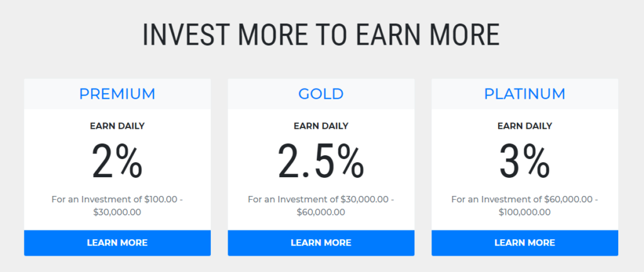Click the Platinum card header band
This screenshot has width=644, height=272.
point(525,94)
